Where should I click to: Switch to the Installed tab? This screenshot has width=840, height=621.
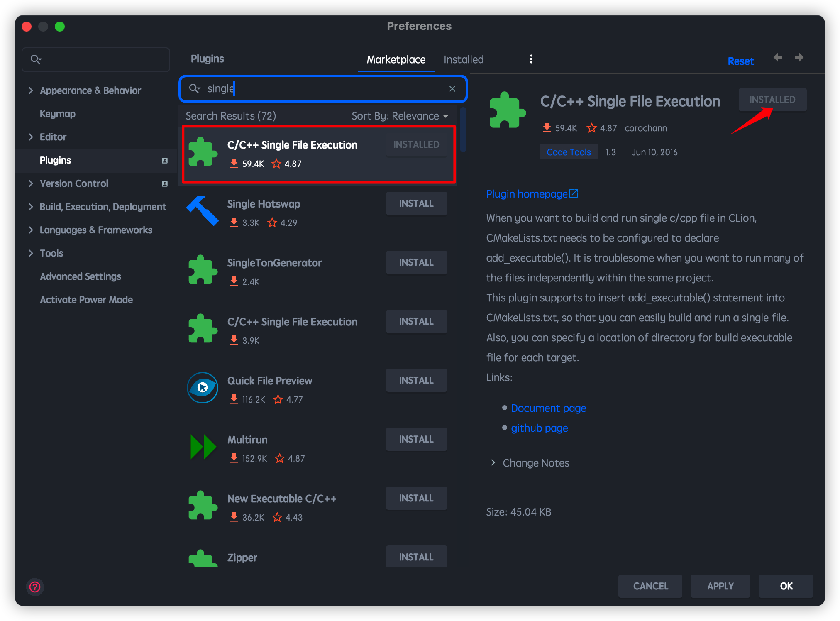pyautogui.click(x=464, y=59)
